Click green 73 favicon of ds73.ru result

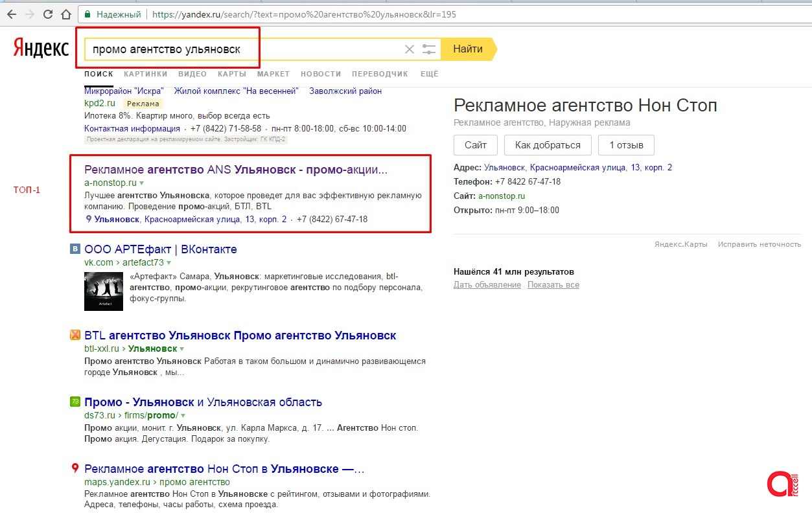click(75, 402)
